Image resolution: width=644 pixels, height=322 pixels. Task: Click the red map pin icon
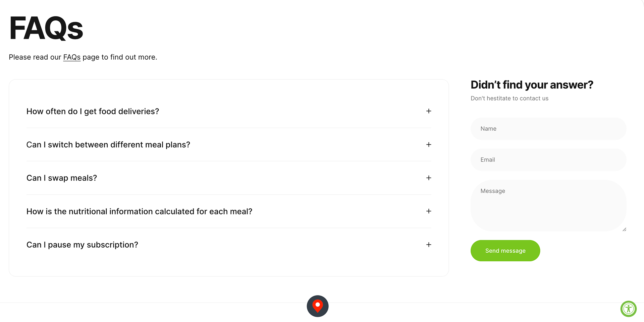[317, 306]
